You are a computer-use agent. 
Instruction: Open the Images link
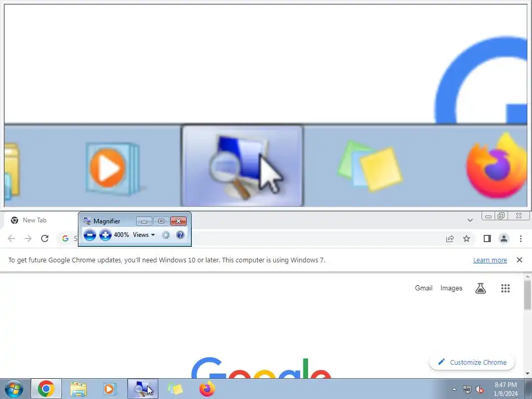click(x=451, y=288)
